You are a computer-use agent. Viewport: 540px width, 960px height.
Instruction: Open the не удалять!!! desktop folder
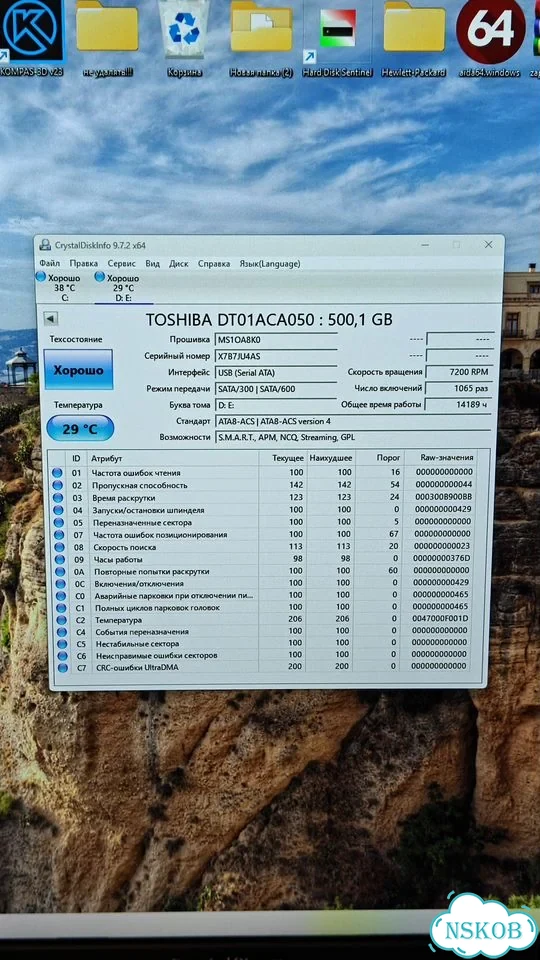(x=107, y=39)
